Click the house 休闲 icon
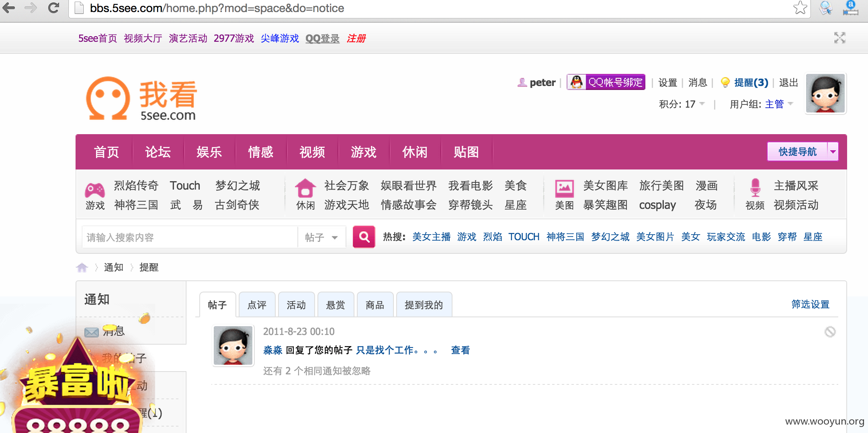Viewport: 868px width, 433px height. [x=305, y=188]
